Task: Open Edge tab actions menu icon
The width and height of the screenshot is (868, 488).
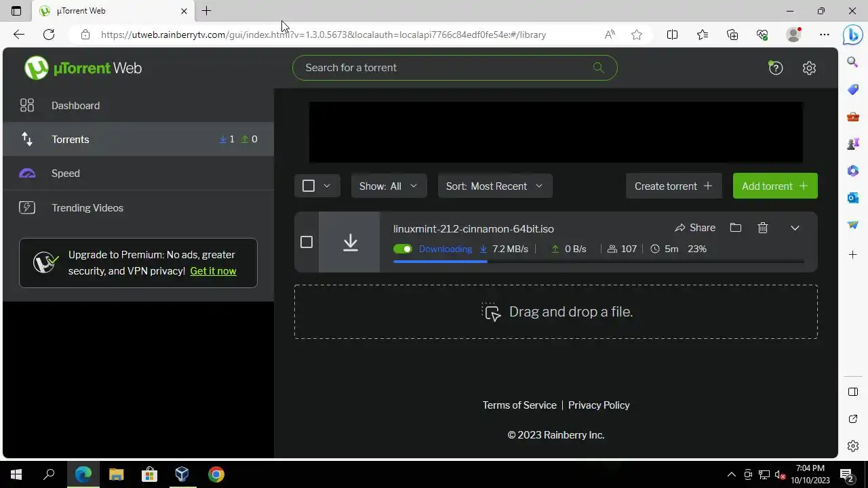Action: 16,11
